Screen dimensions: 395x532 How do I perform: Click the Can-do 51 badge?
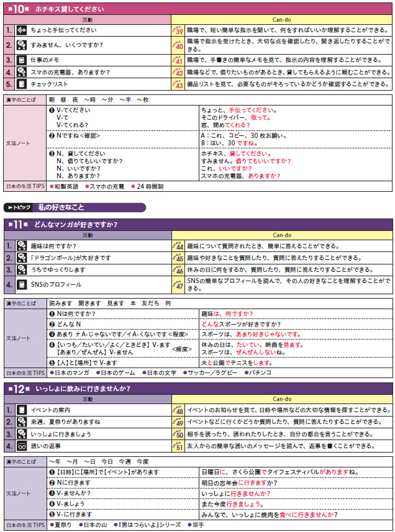coord(177,446)
